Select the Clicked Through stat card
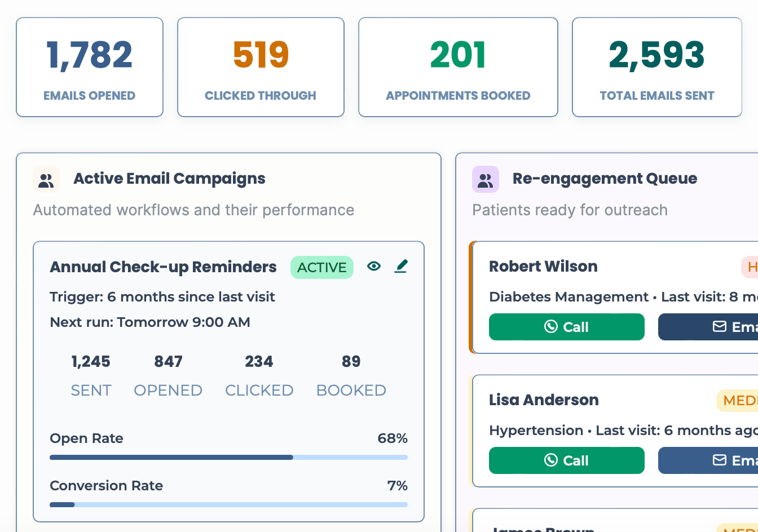 pos(261,67)
